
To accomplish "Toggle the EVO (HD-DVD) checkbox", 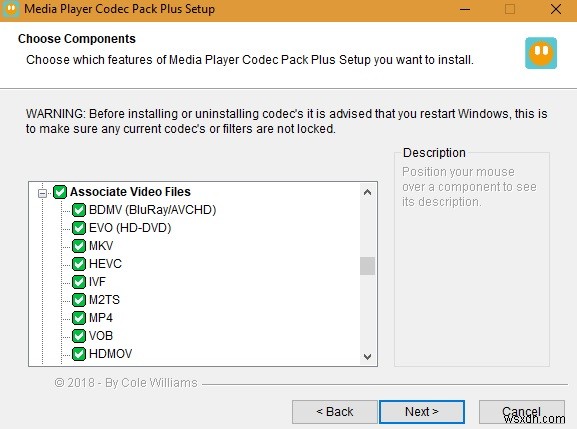I will coord(79,228).
